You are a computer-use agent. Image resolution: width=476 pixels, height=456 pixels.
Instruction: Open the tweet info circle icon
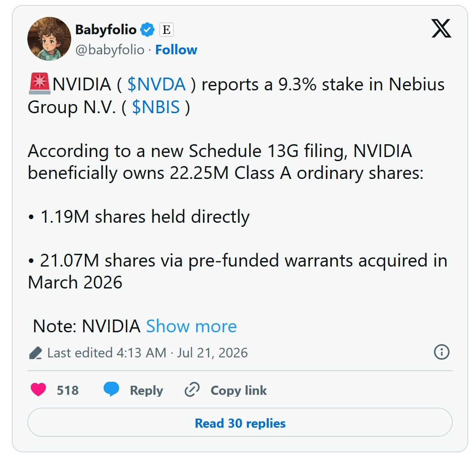441,352
